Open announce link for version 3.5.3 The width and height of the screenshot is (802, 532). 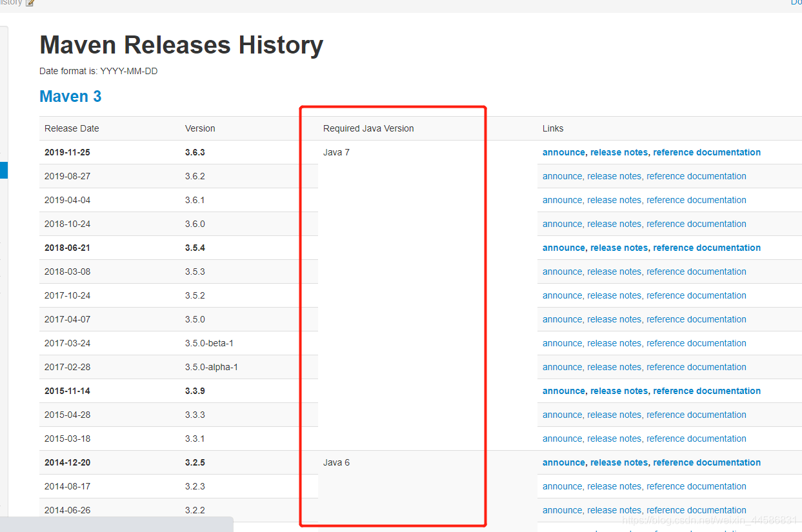click(x=562, y=272)
